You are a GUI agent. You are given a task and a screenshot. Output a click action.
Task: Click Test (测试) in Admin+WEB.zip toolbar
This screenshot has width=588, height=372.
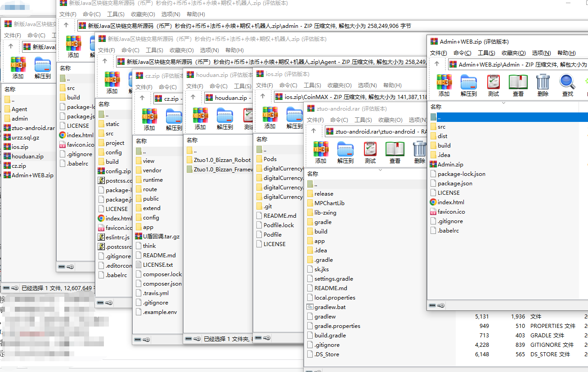(493, 85)
